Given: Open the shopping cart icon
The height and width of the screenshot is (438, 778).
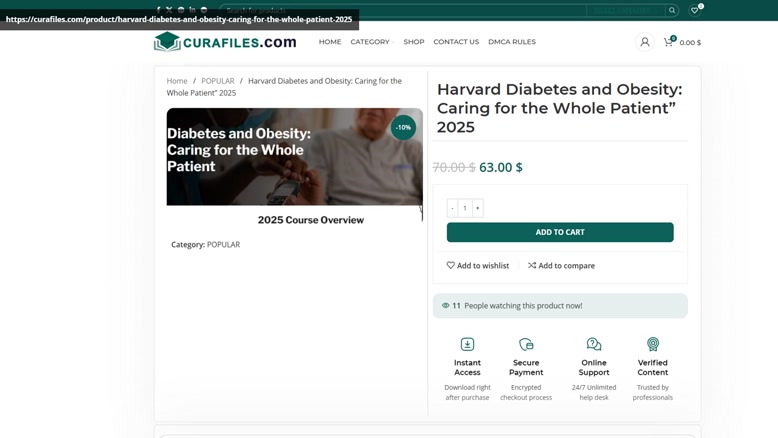Looking at the screenshot, I should point(668,42).
